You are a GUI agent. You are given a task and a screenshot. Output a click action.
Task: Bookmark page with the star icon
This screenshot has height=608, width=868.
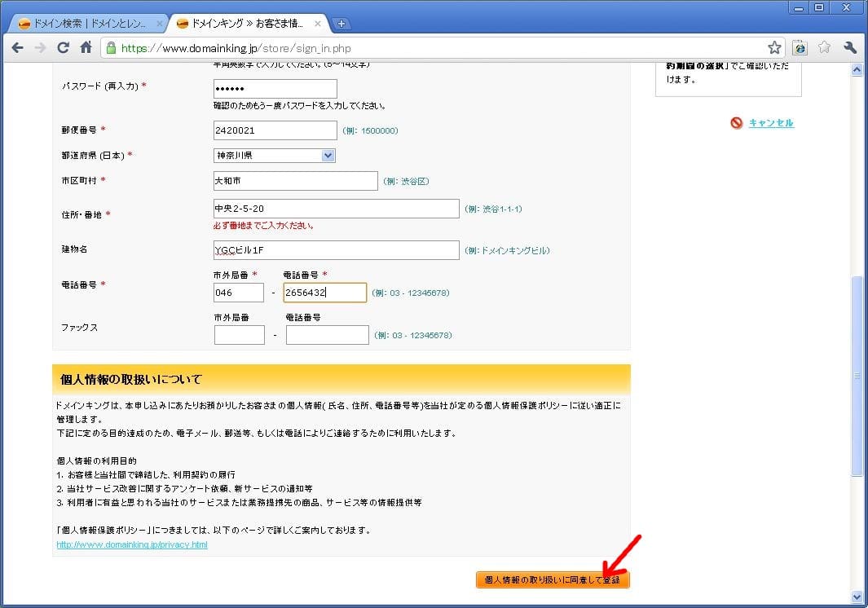pos(774,48)
